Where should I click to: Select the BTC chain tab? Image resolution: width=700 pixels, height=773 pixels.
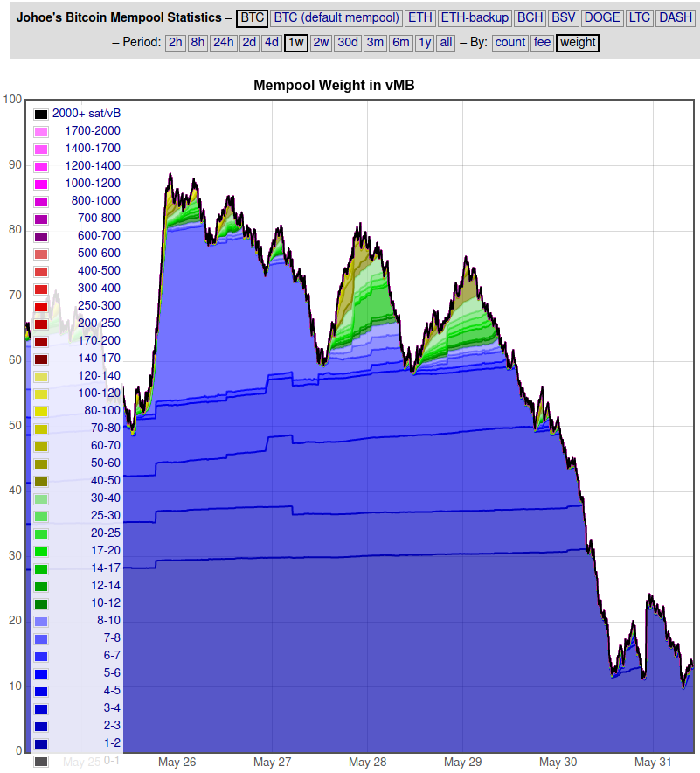[252, 18]
